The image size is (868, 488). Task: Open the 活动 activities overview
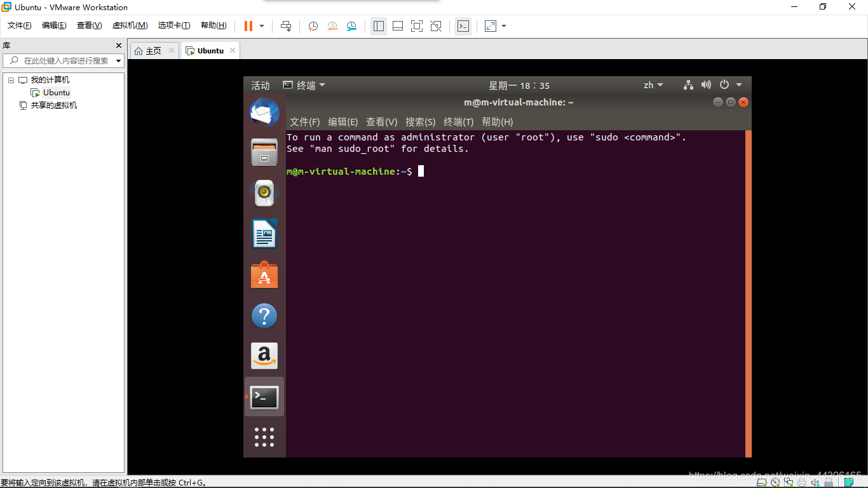pos(261,85)
